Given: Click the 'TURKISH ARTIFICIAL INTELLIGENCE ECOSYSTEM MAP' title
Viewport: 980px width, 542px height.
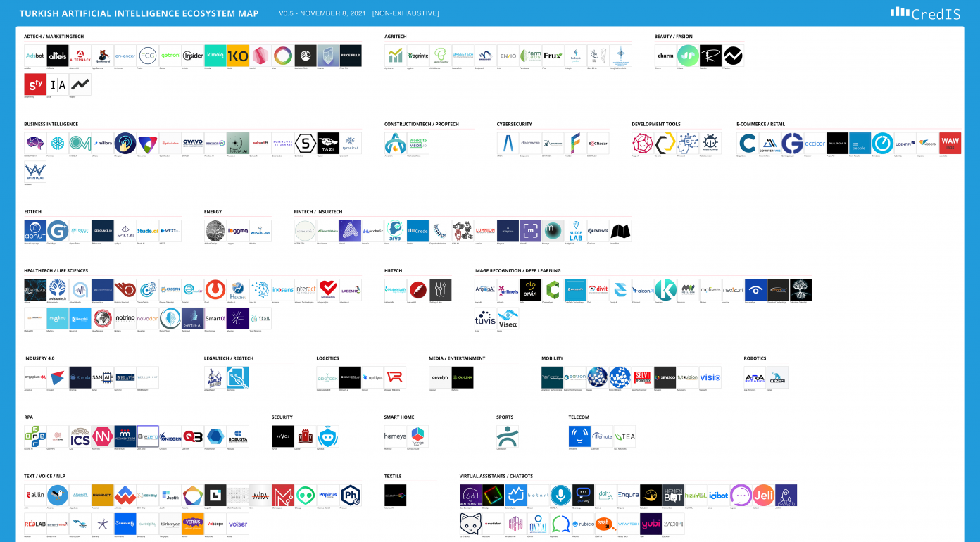Looking at the screenshot, I should 139,13.
